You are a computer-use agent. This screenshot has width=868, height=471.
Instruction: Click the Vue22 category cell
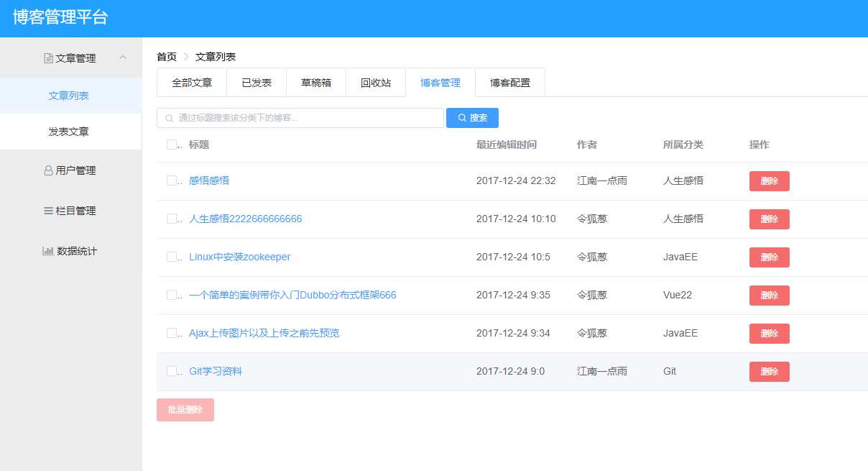click(678, 295)
